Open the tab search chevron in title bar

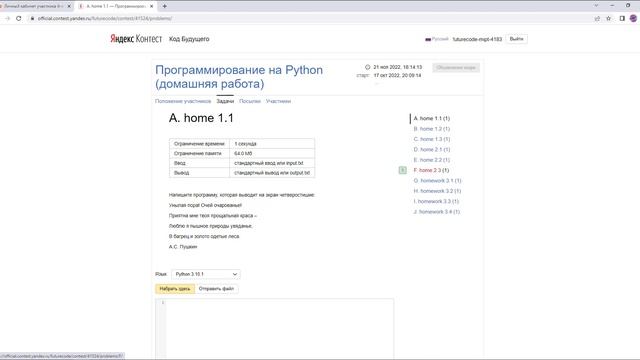click(596, 6)
